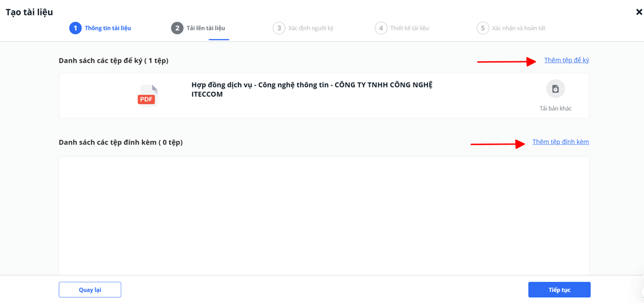Select the step 5 circle icon
Image resolution: width=644 pixels, height=303 pixels.
(x=483, y=29)
